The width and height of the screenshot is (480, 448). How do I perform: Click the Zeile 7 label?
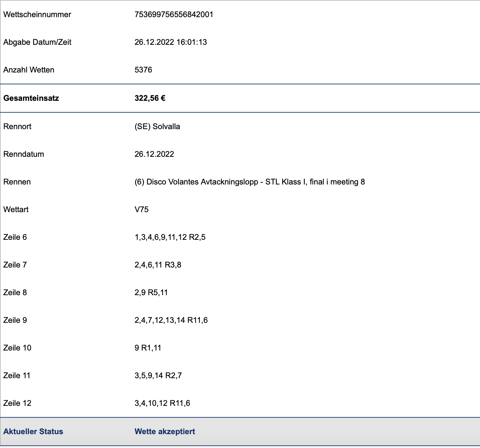(15, 265)
